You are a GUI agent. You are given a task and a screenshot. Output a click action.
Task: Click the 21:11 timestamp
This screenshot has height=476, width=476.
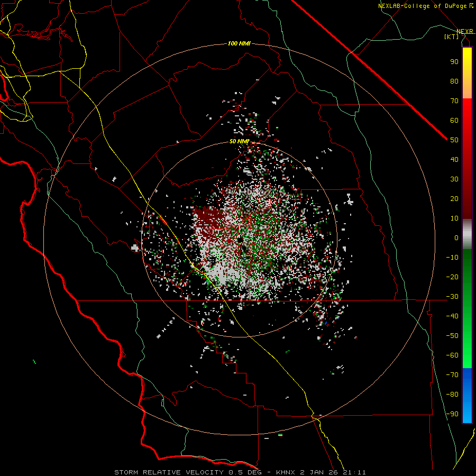(x=354, y=472)
